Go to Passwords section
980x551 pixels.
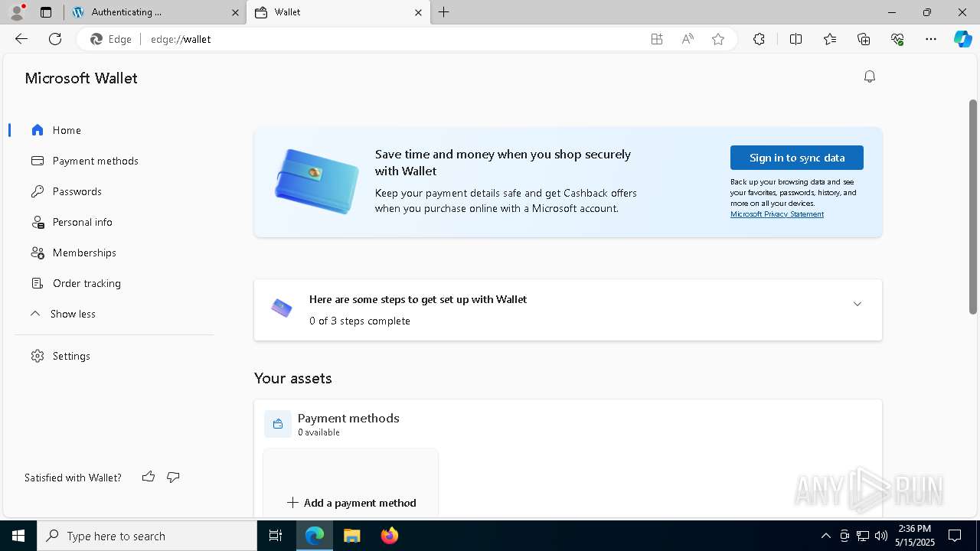tap(67, 191)
